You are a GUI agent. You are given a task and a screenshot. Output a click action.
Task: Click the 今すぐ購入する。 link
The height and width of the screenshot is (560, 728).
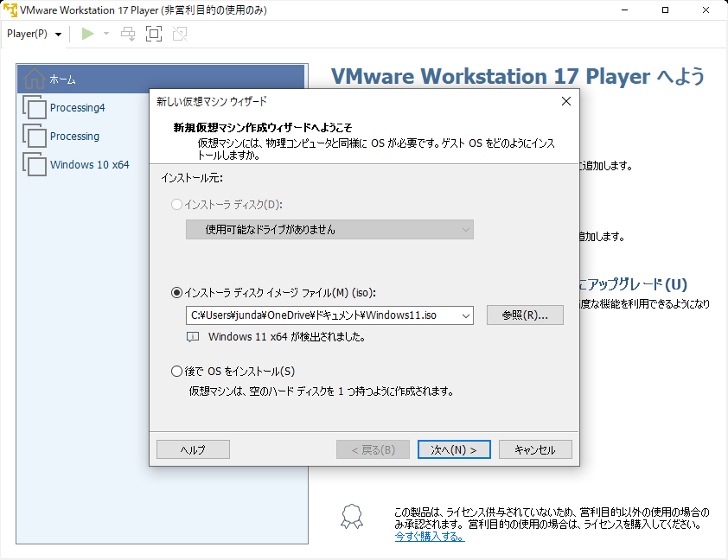tap(430, 537)
